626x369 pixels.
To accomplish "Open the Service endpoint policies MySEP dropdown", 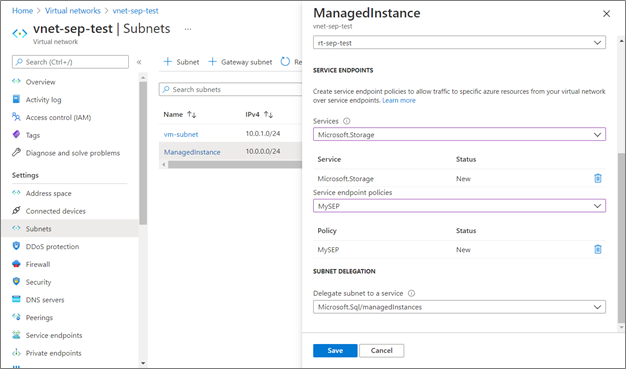I will coord(459,206).
